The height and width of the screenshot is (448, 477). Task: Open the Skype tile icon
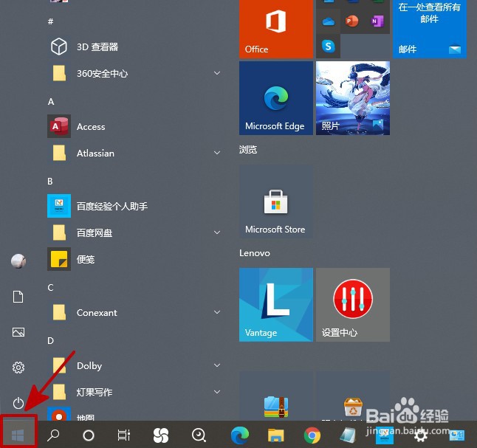(x=329, y=46)
